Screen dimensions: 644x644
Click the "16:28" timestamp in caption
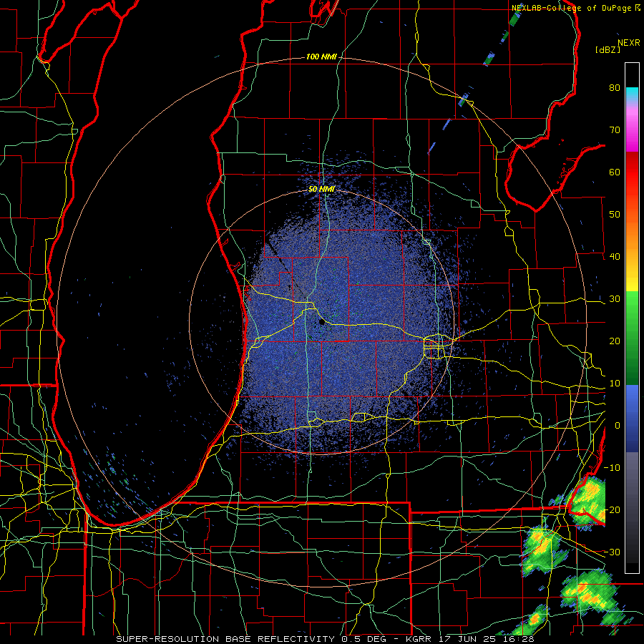pyautogui.click(x=519, y=639)
